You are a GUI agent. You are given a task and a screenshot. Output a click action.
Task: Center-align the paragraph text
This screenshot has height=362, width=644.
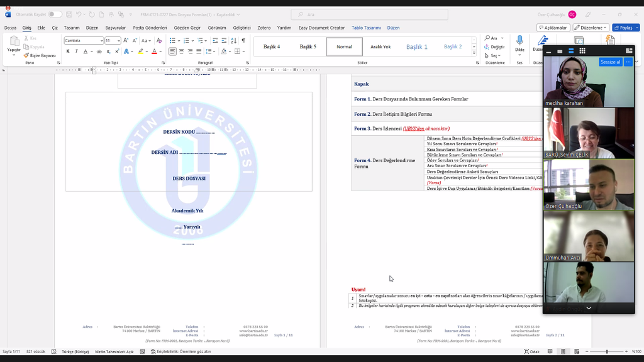point(181,52)
